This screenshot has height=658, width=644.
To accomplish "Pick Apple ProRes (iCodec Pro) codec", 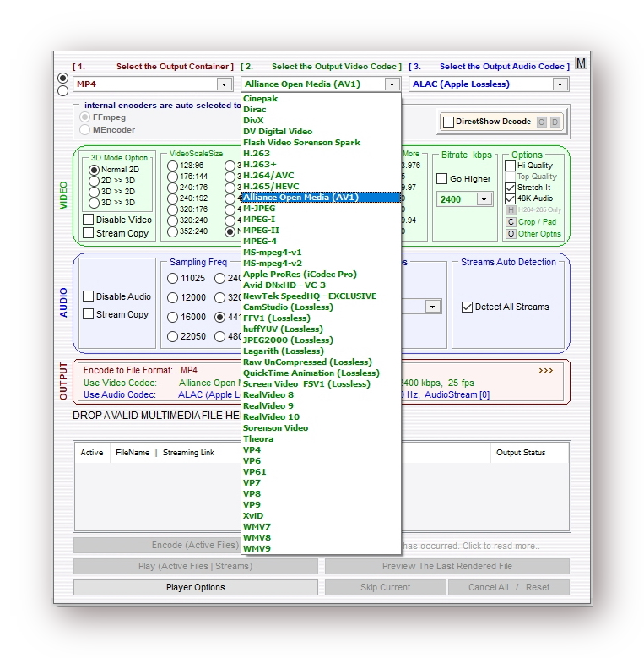I will 322,274.
